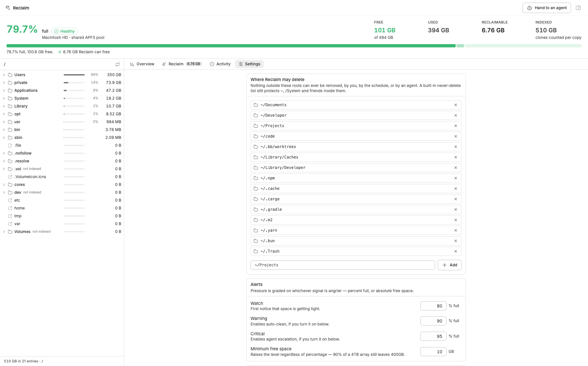Edit the Warning percent full field
This screenshot has height=366, width=588.
click(433, 321)
